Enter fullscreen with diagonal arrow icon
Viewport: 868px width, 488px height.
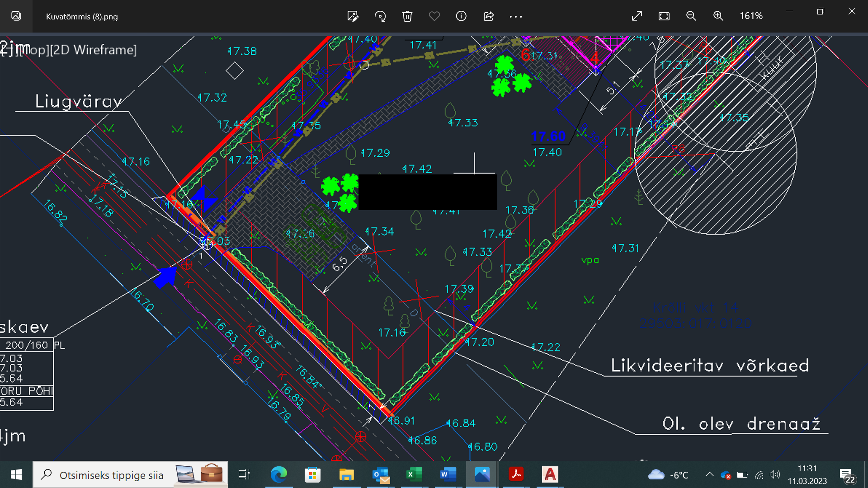click(637, 16)
